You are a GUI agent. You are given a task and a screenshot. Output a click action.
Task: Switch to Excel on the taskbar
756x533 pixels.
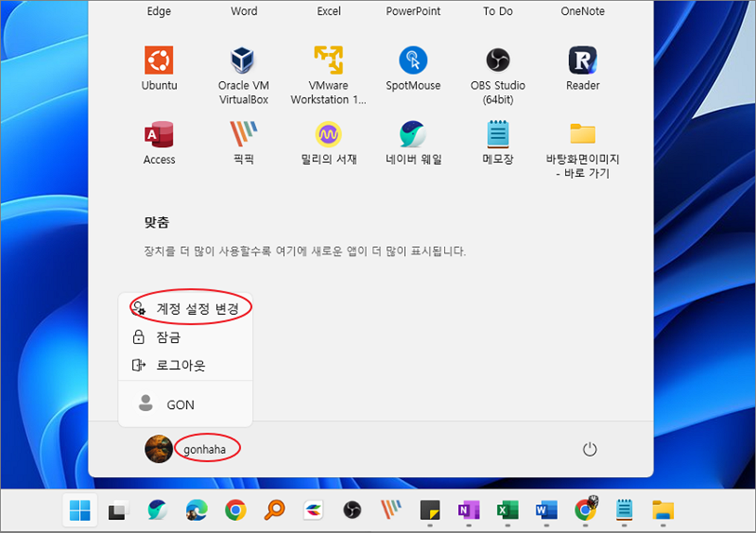pos(507,511)
